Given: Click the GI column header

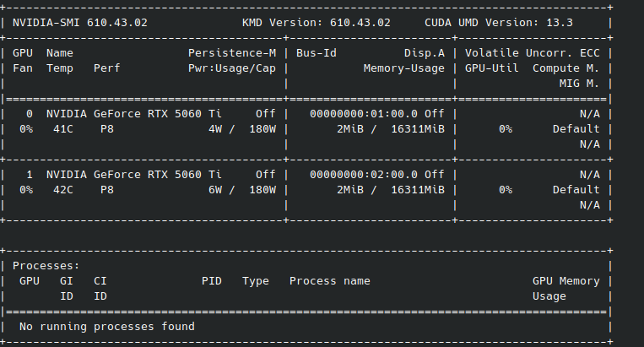Looking at the screenshot, I should click(67, 281).
